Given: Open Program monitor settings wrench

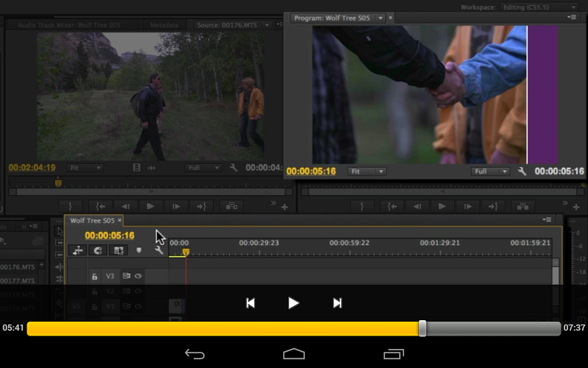Looking at the screenshot, I should coord(522,171).
